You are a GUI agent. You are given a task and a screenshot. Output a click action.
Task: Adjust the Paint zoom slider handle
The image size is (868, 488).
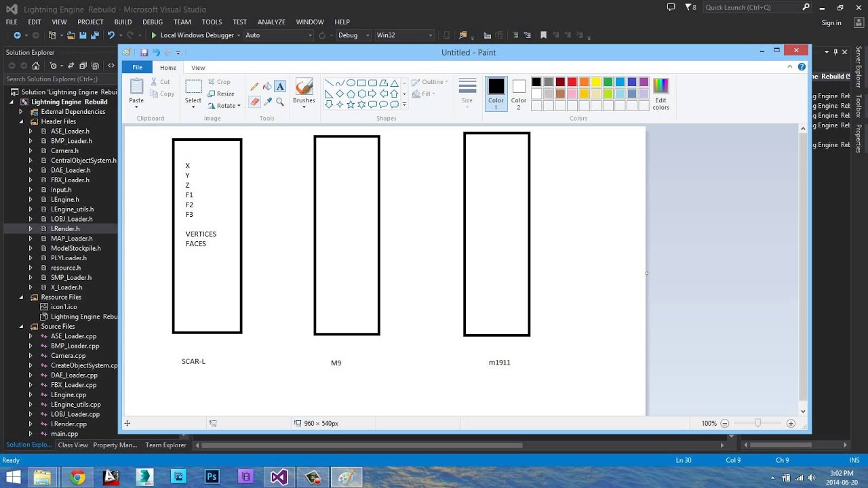point(757,423)
